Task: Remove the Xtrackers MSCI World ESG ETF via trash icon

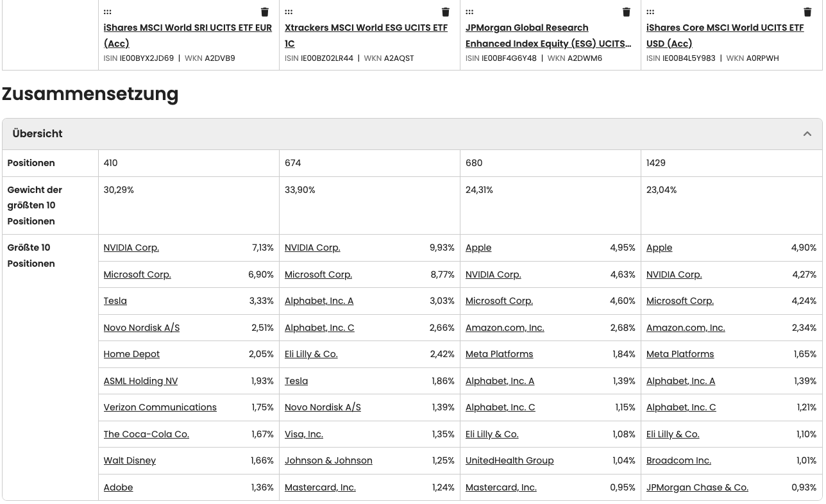Action: [x=445, y=12]
